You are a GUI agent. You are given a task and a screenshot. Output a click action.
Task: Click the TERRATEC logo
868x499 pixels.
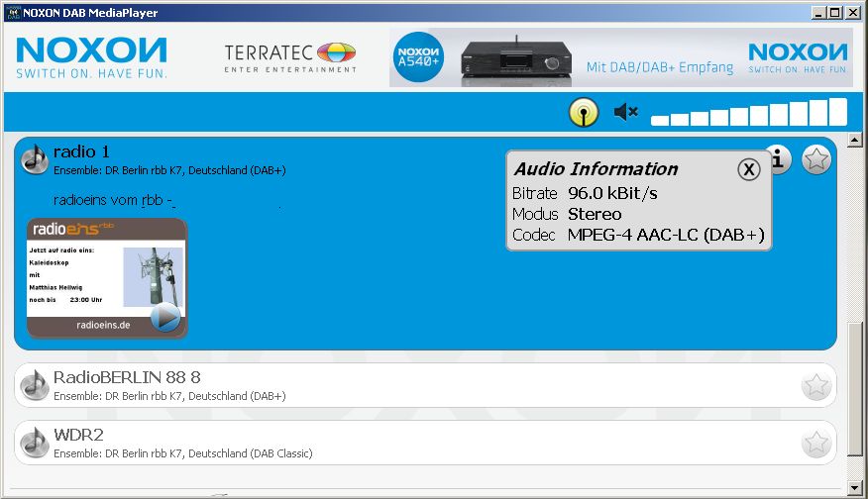click(x=290, y=57)
